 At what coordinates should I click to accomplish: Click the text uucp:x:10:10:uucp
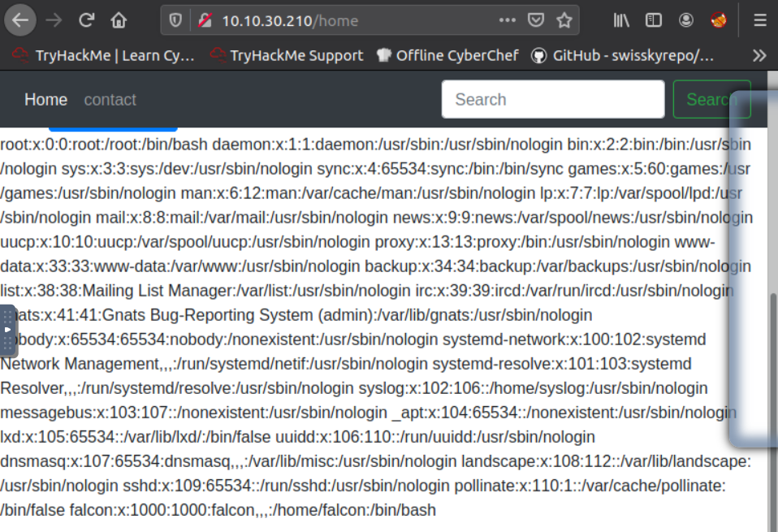pos(67,242)
